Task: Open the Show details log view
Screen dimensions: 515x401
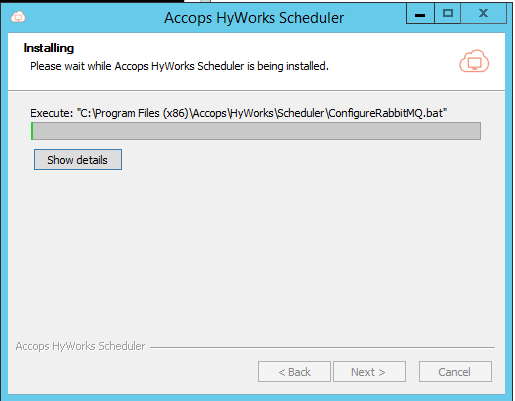Action: pyautogui.click(x=78, y=160)
